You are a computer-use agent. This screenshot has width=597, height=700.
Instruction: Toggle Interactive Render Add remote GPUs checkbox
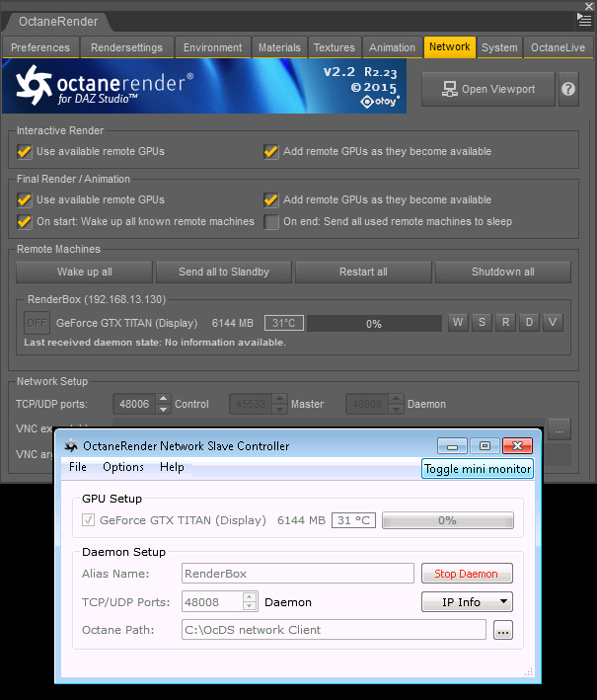(270, 152)
